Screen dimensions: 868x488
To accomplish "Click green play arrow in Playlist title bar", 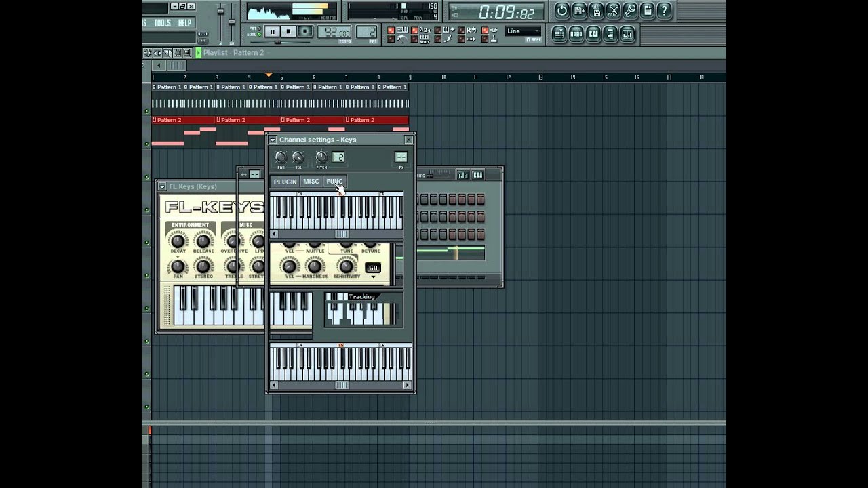I will tap(198, 53).
